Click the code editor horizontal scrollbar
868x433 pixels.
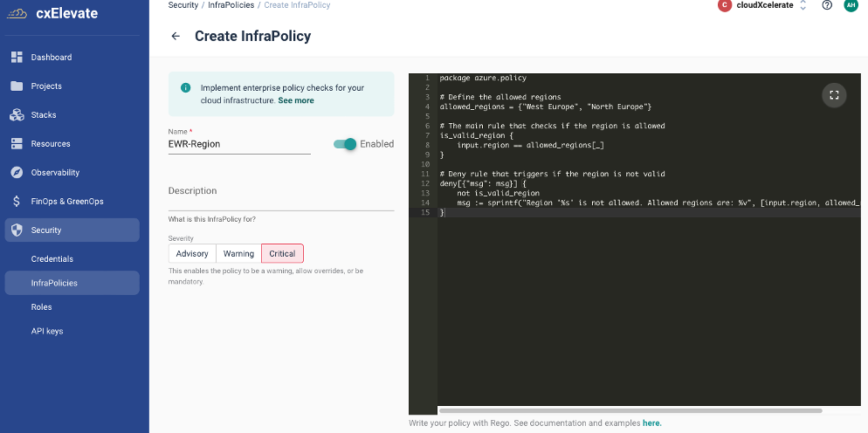coord(630,411)
